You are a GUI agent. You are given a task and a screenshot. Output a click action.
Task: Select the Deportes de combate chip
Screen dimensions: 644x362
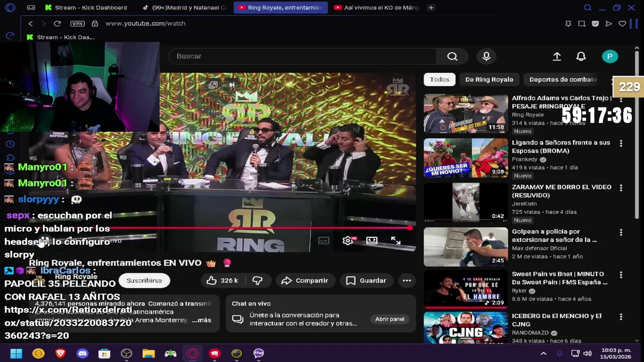click(563, 79)
